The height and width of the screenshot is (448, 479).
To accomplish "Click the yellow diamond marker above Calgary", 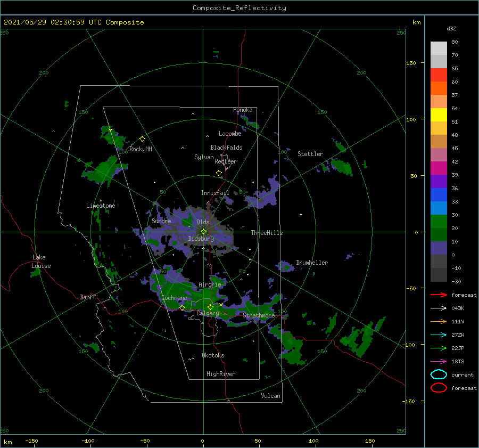I will click(210, 307).
